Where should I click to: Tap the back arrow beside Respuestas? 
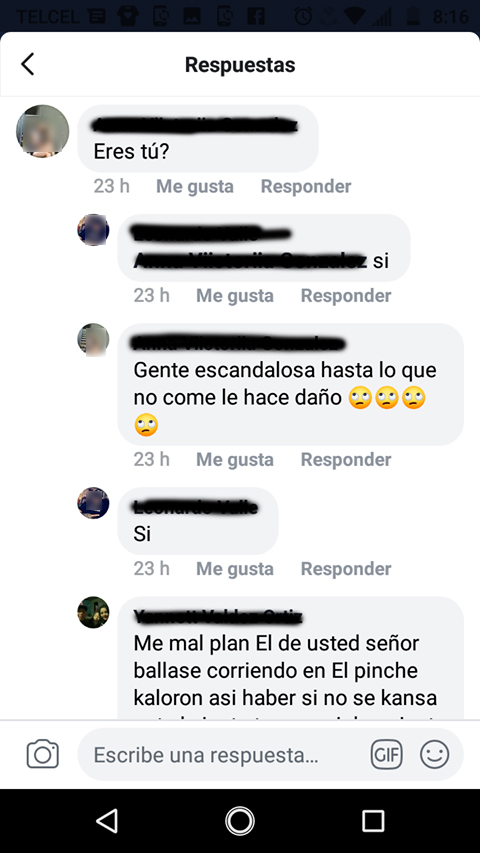click(x=27, y=64)
